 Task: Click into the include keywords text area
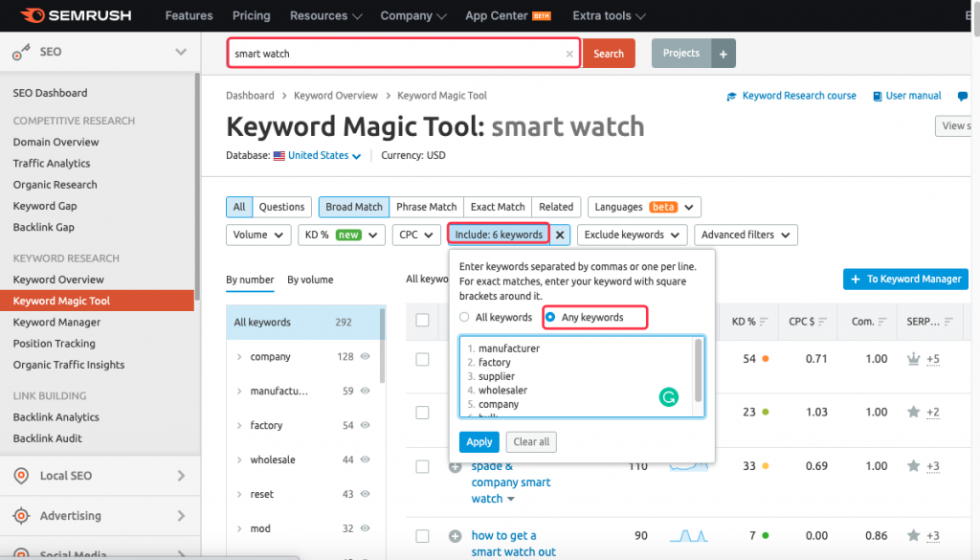[582, 377]
